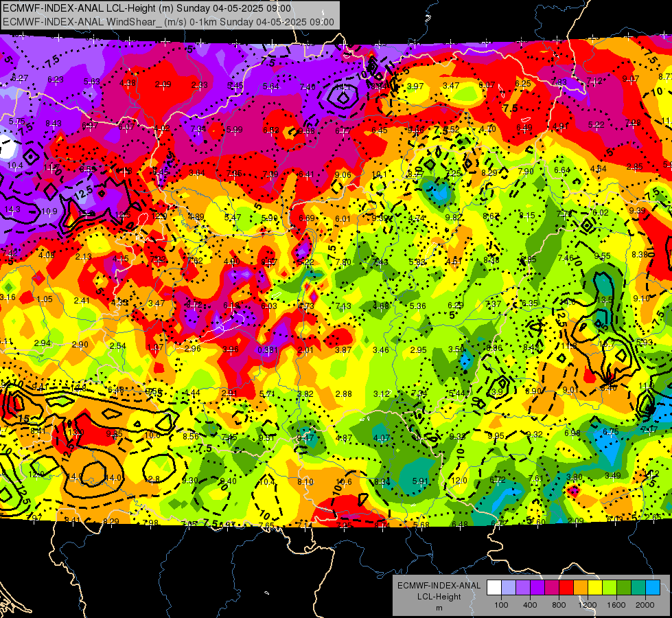
Task: Click the map value 5.91
Action: pos(420,481)
